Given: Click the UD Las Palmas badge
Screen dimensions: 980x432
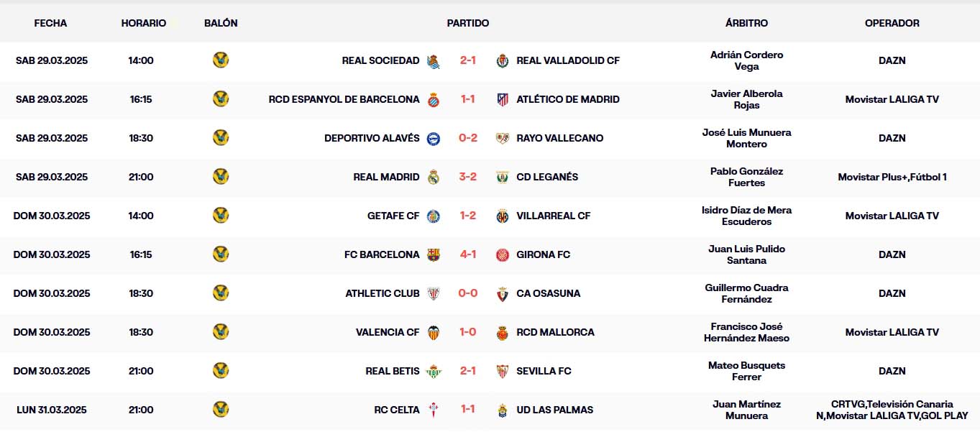Looking at the screenshot, I should (x=503, y=410).
